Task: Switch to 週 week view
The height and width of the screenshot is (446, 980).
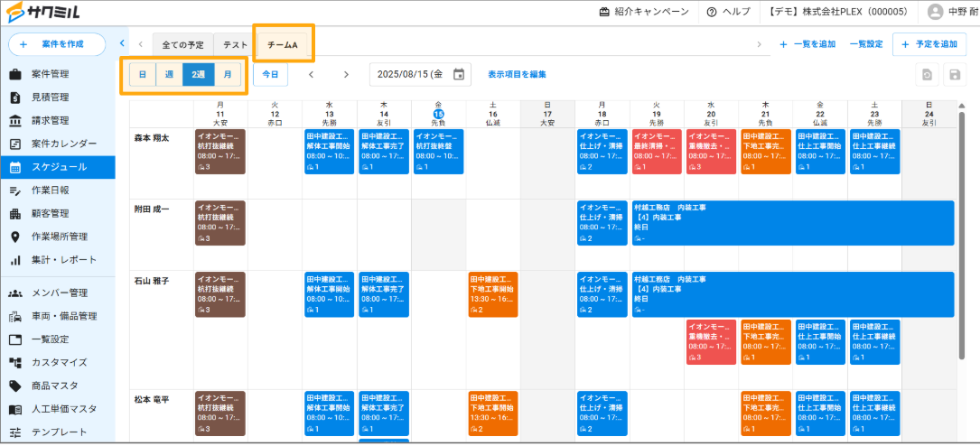Action: pos(168,75)
